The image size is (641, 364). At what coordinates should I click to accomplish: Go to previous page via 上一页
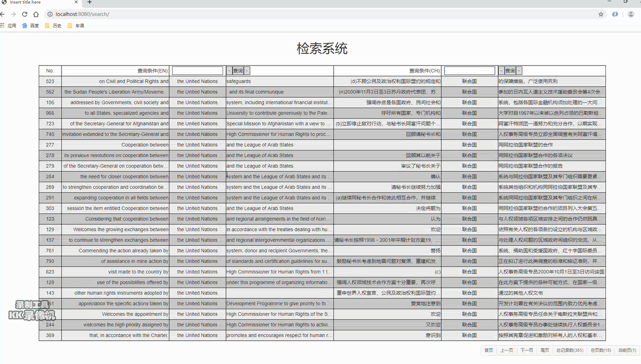click(x=507, y=350)
